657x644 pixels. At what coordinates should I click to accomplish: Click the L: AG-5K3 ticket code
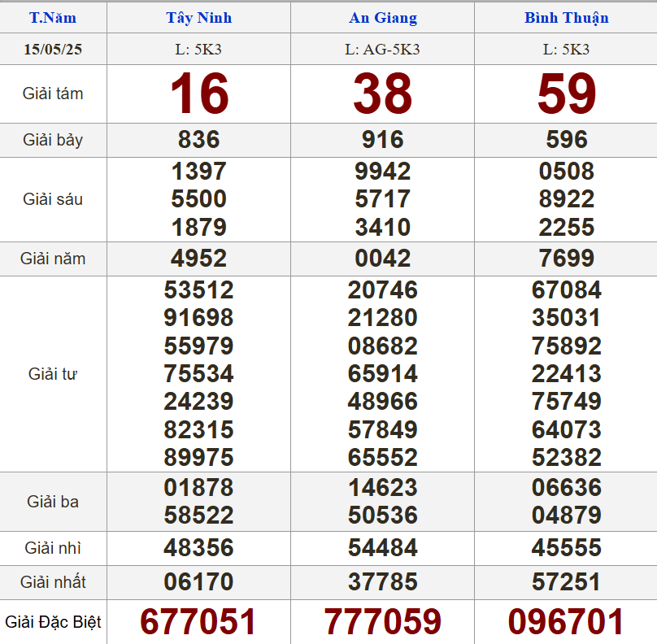coord(382,50)
